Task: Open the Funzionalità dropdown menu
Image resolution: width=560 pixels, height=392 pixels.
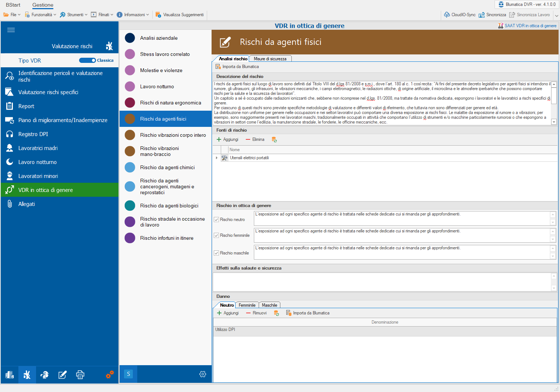Action: pos(40,15)
